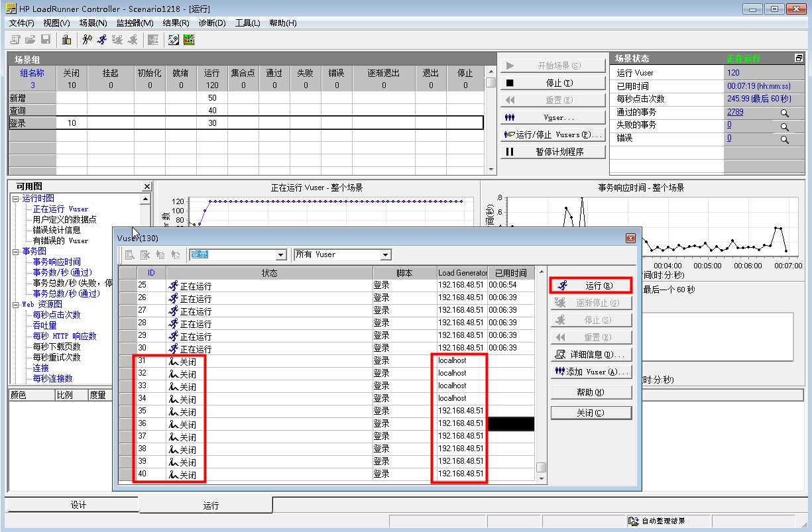Open the 文件(F) menu

point(22,23)
